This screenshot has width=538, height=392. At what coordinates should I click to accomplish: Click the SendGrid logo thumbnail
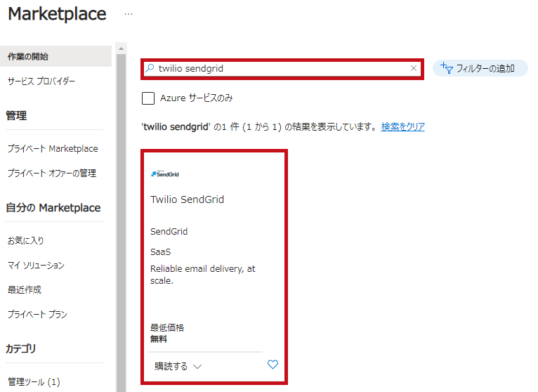pyautogui.click(x=165, y=174)
